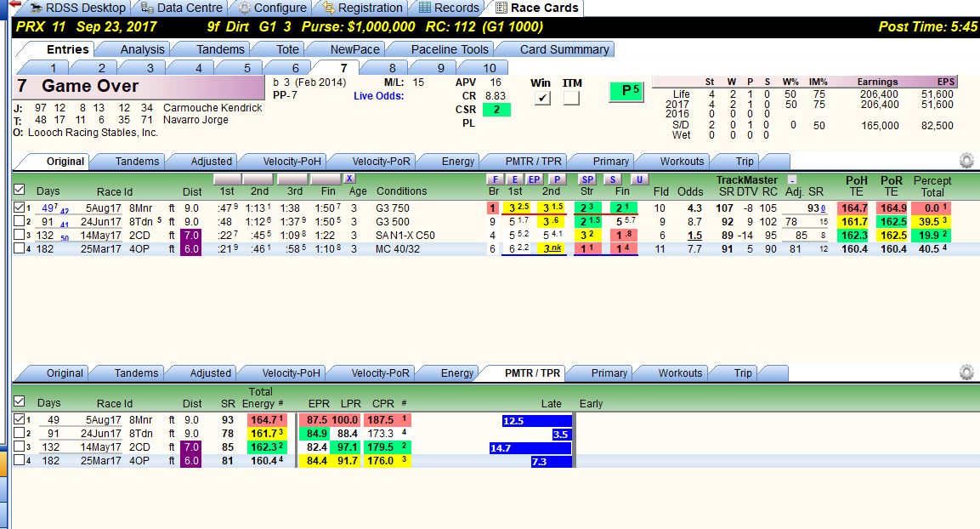Click the P pace filter button

pyautogui.click(x=556, y=179)
